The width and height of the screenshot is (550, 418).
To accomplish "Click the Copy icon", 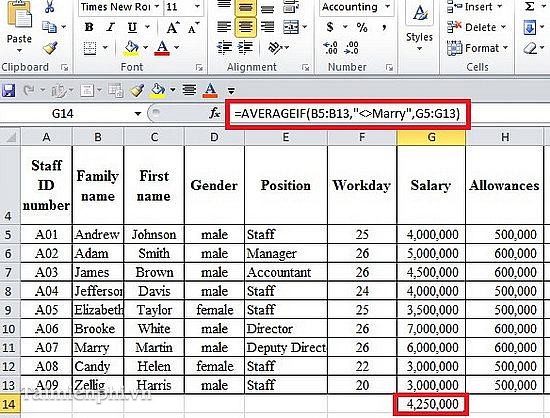I will (x=49, y=27).
